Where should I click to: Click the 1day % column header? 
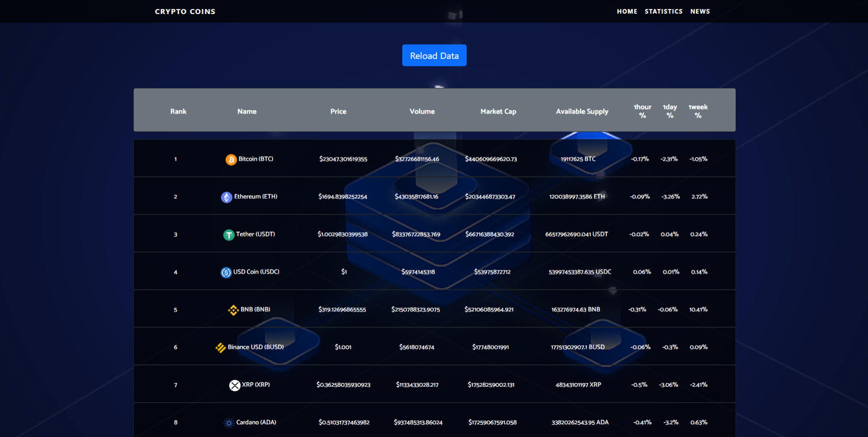(x=670, y=111)
